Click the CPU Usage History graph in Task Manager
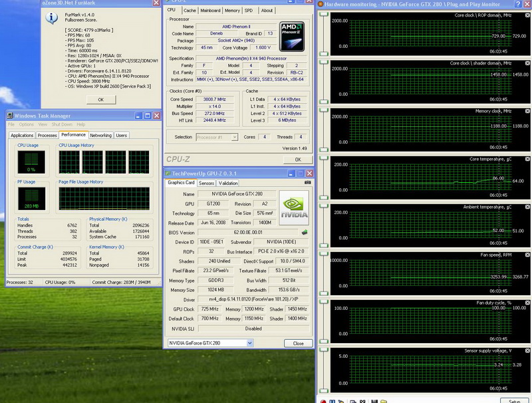 click(x=104, y=162)
